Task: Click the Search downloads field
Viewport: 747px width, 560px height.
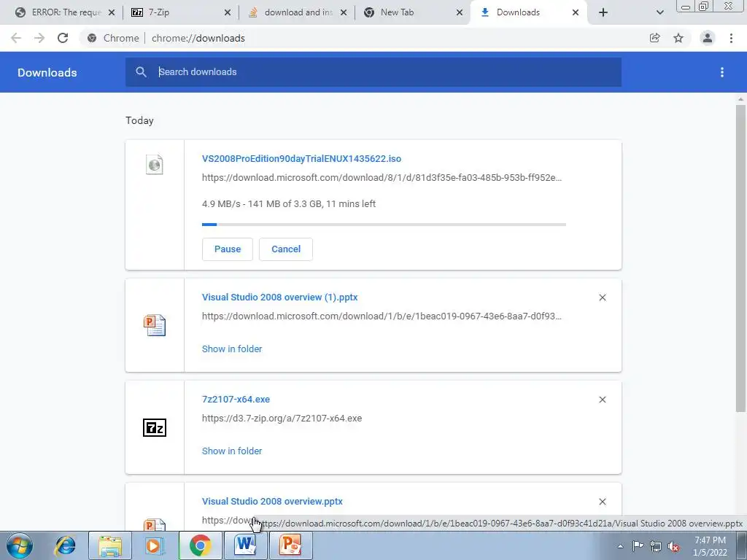Action: [x=373, y=72]
